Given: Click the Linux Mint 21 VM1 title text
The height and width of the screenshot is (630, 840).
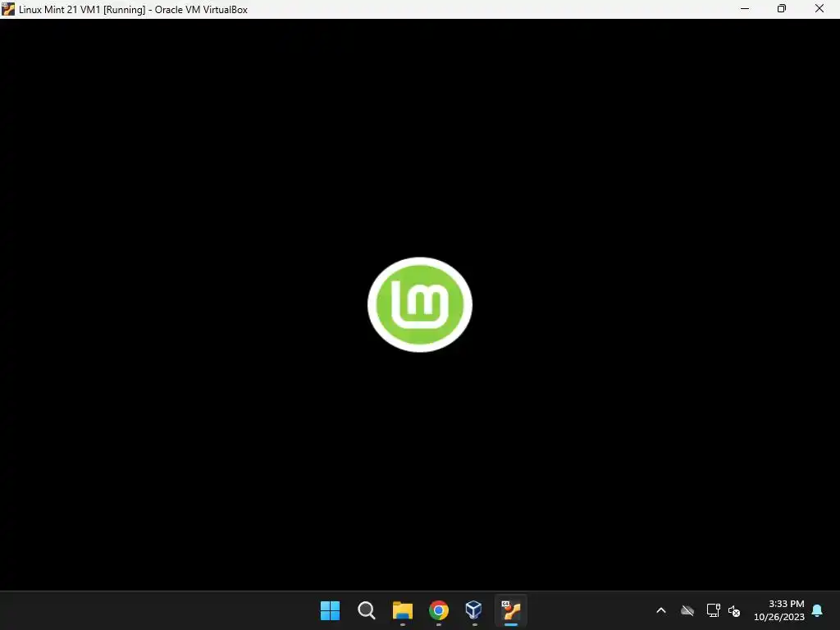Looking at the screenshot, I should click(134, 10).
